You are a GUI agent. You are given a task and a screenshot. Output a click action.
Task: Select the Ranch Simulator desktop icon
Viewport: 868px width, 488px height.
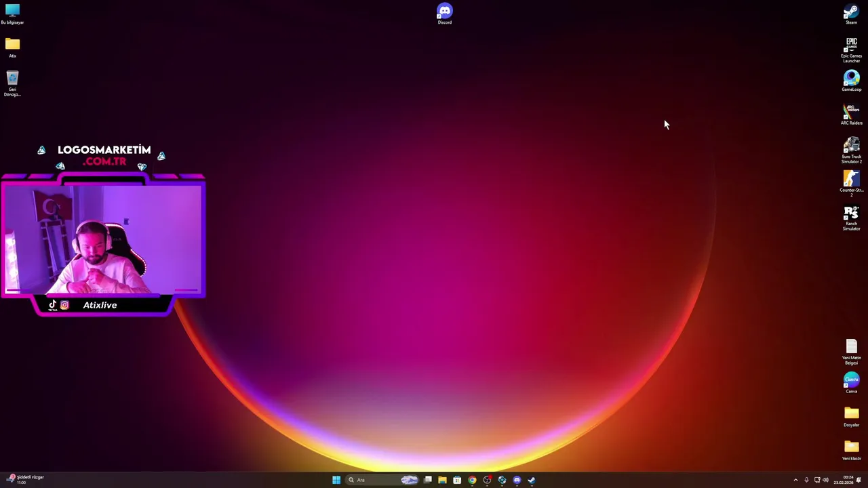click(851, 218)
